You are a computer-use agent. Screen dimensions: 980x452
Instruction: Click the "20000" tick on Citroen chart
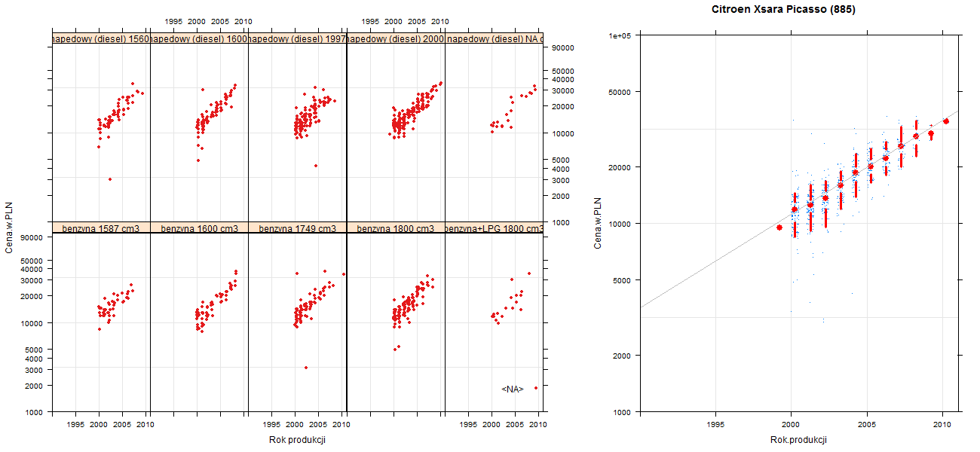620,166
